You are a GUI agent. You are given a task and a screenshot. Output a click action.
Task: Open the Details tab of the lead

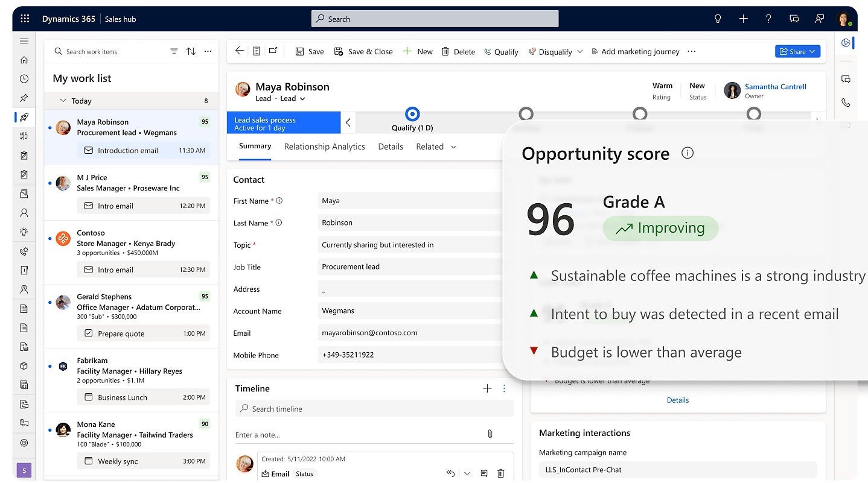pos(391,147)
